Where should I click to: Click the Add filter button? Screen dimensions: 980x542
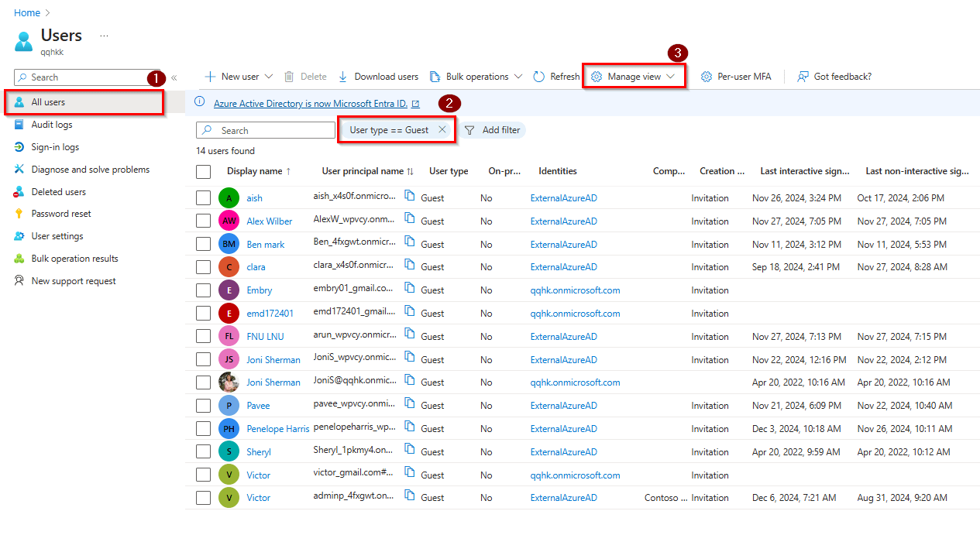coord(493,129)
